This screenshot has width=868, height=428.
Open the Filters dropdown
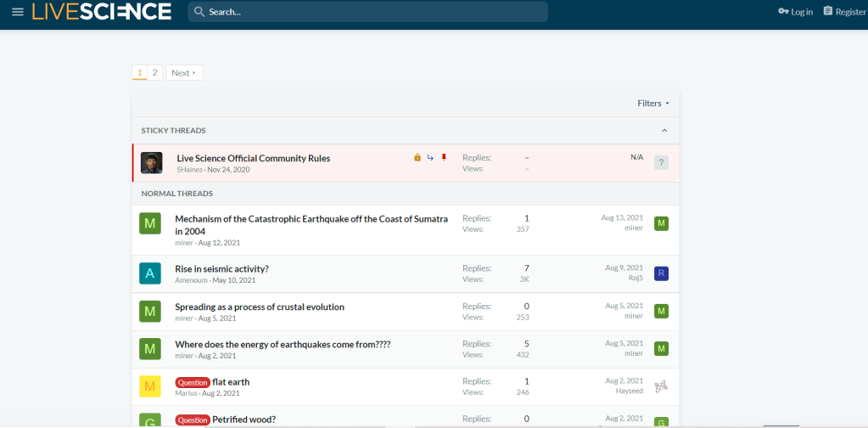coord(652,104)
